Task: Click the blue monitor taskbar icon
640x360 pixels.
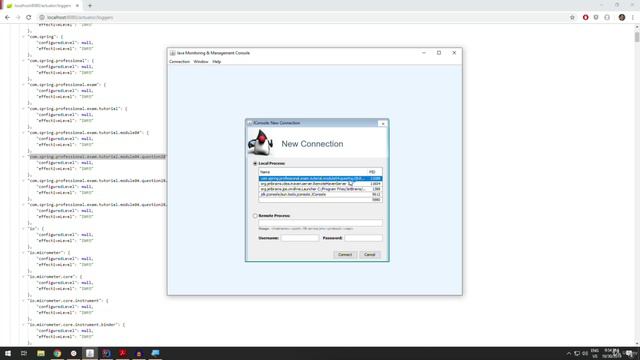Action: (155, 353)
